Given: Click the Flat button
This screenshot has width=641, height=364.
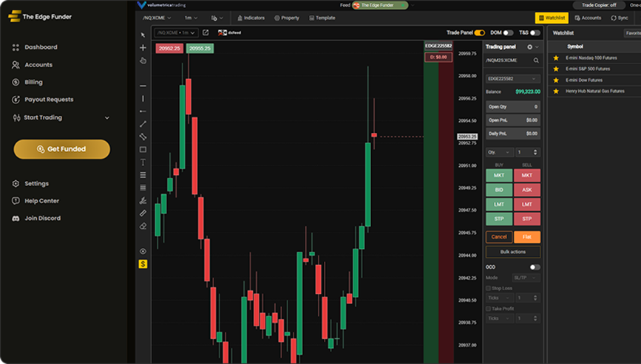Looking at the screenshot, I should [x=527, y=237].
